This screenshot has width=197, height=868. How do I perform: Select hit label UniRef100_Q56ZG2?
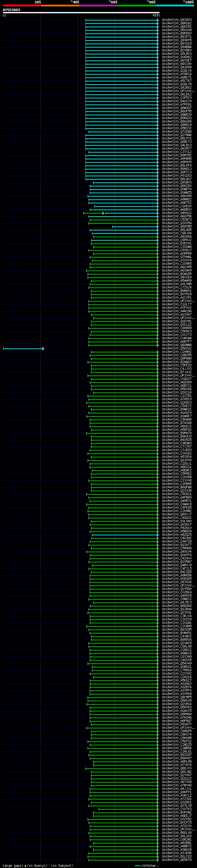177,349
